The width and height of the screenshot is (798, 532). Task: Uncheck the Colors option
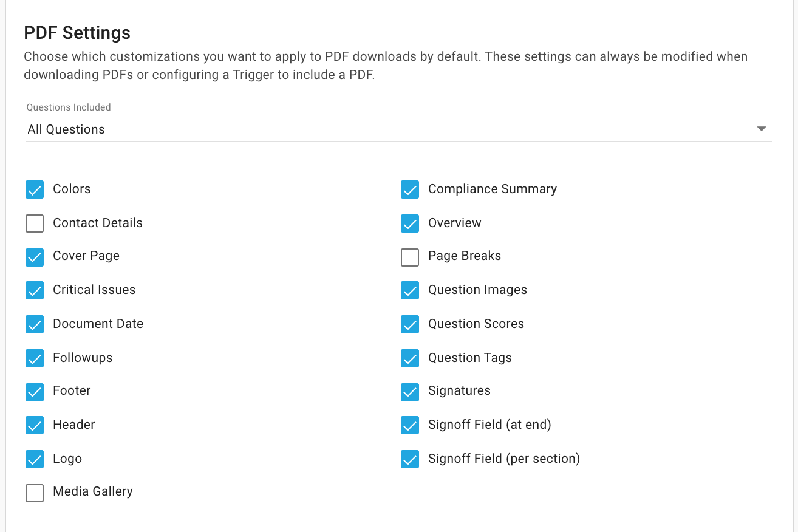[x=35, y=189]
